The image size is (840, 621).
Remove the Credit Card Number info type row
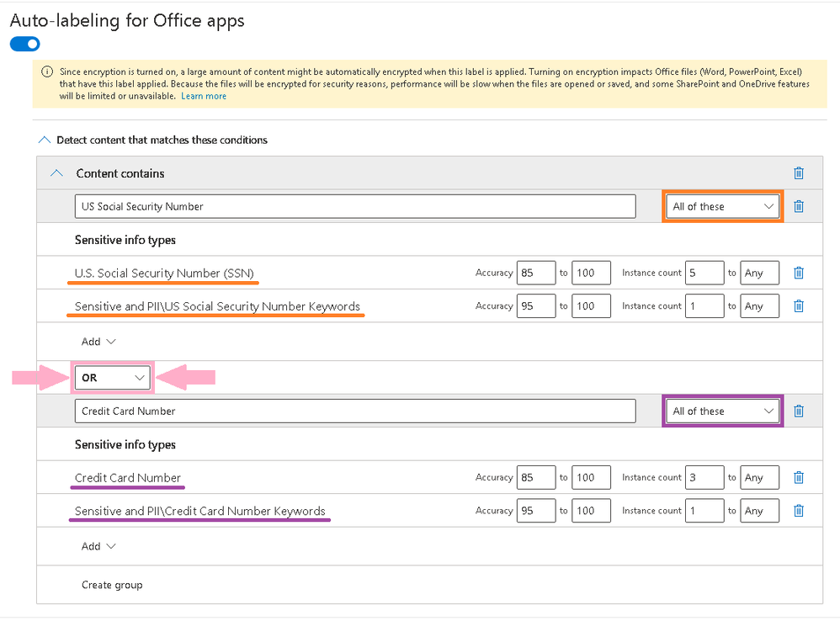[798, 477]
